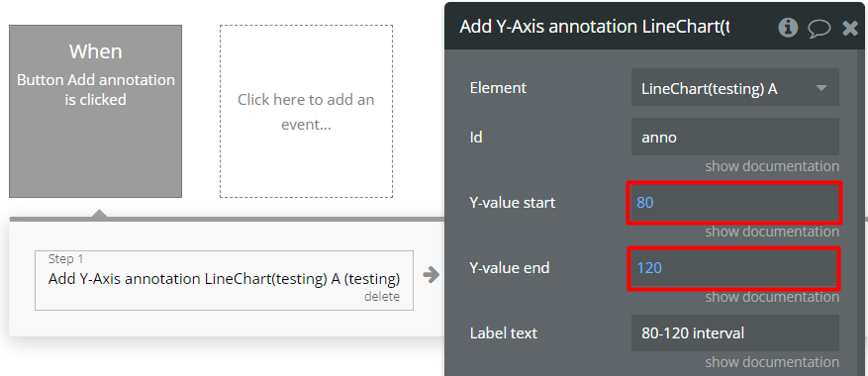868x376 pixels.
Task: Open the comment speech bubble icon
Action: point(819,29)
